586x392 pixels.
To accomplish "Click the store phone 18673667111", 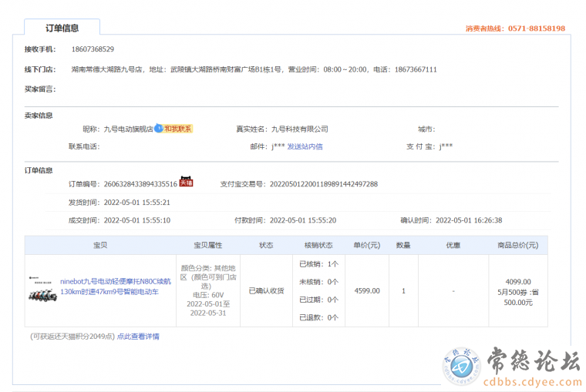I will [416, 69].
